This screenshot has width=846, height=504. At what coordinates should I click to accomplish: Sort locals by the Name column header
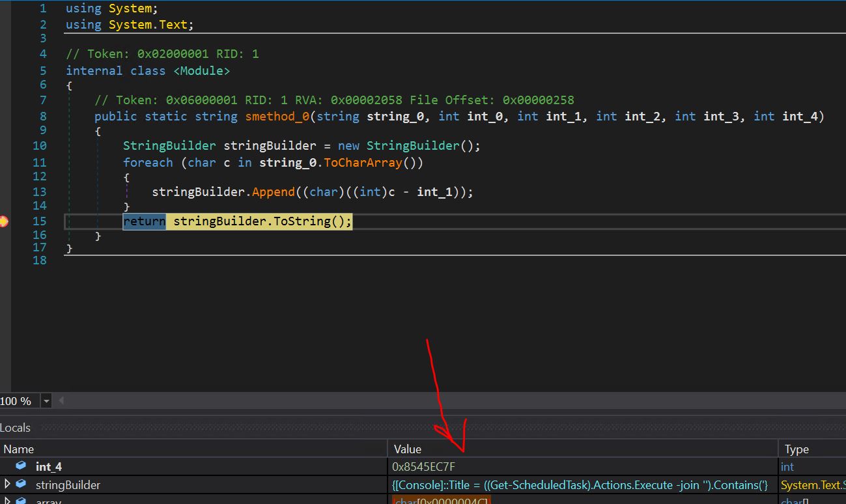coord(18,449)
